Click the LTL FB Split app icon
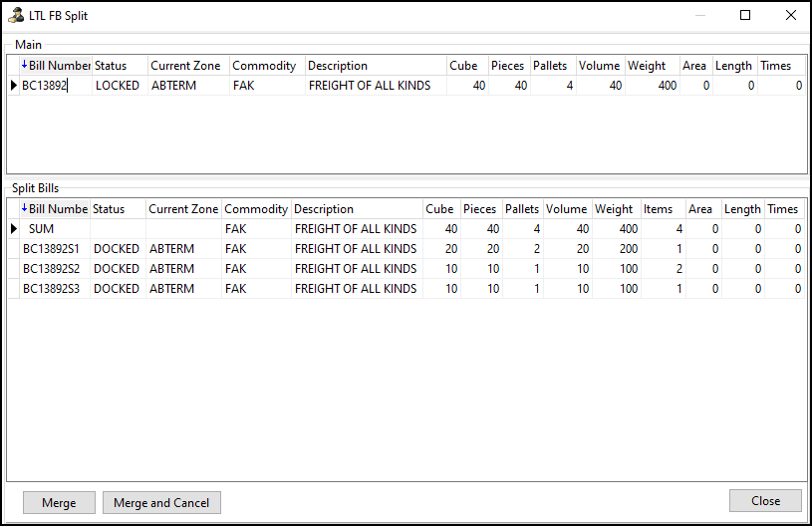The image size is (812, 526). point(16,16)
